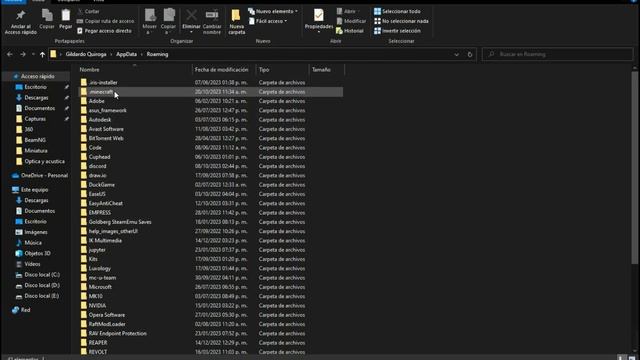
Task: Click the file list vertical scrollbar
Action: (x=635, y=167)
